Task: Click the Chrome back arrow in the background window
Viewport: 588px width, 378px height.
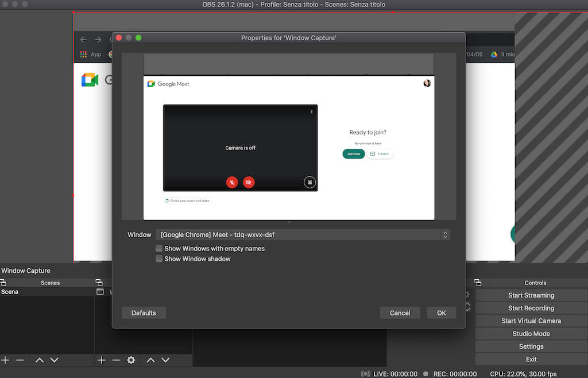Action: point(83,40)
